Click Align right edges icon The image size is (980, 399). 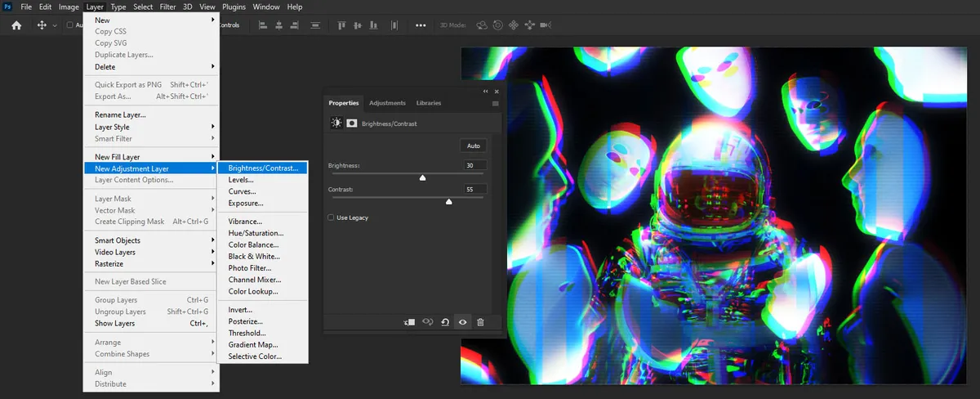pyautogui.click(x=296, y=25)
